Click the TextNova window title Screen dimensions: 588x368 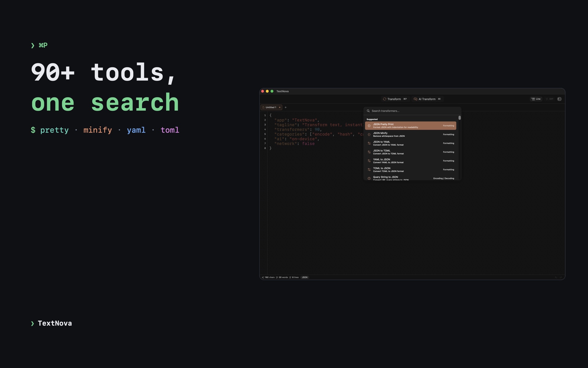pyautogui.click(x=282, y=91)
